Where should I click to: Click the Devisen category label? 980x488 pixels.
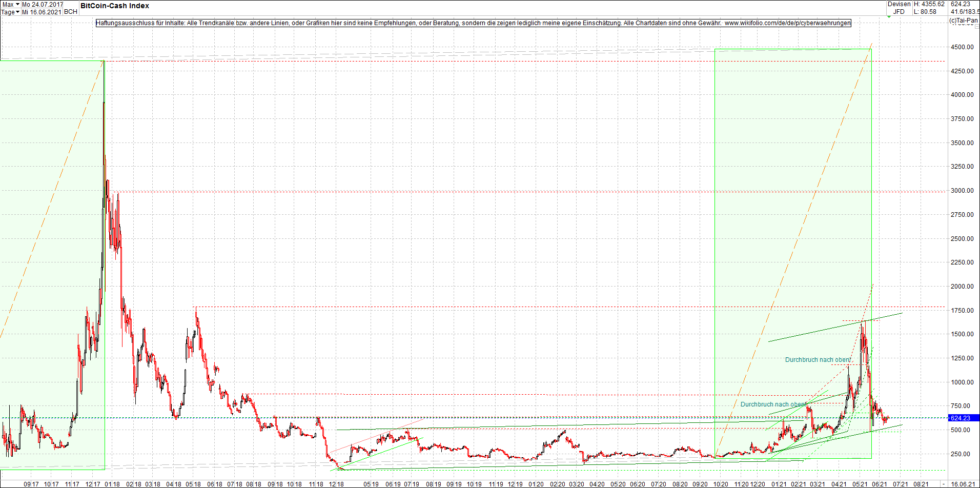pyautogui.click(x=899, y=4)
